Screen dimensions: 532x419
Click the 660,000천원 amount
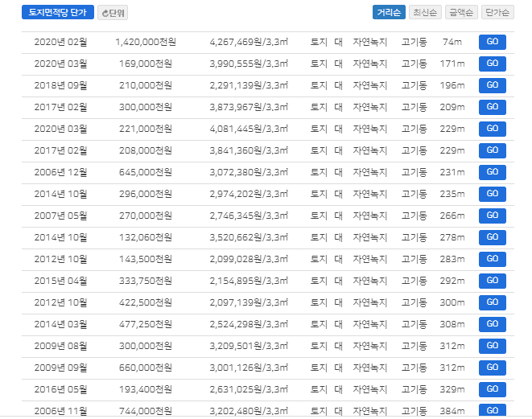pyautogui.click(x=146, y=368)
